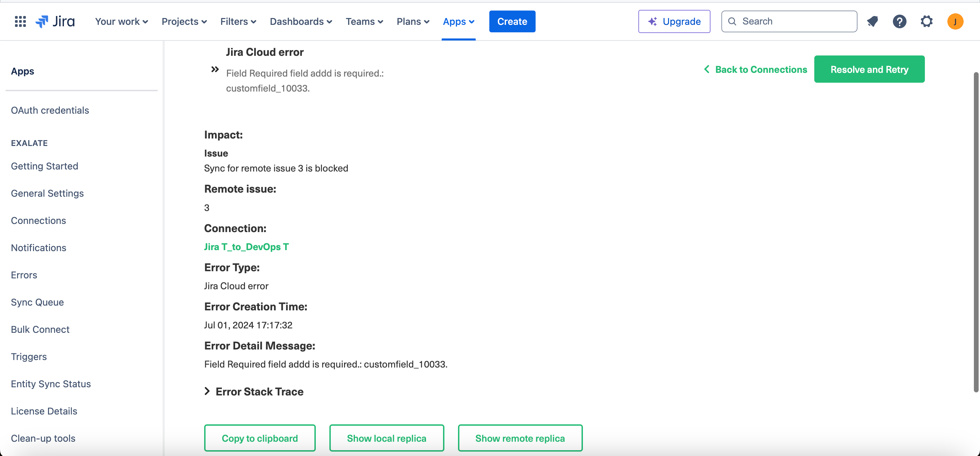
Task: Open Getting Started in sidebar
Action: (45, 166)
